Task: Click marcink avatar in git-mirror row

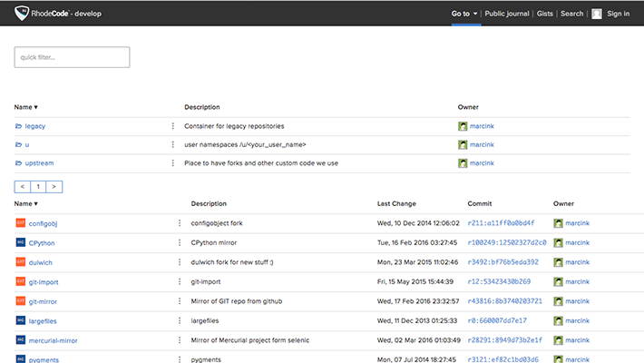Action: point(558,301)
